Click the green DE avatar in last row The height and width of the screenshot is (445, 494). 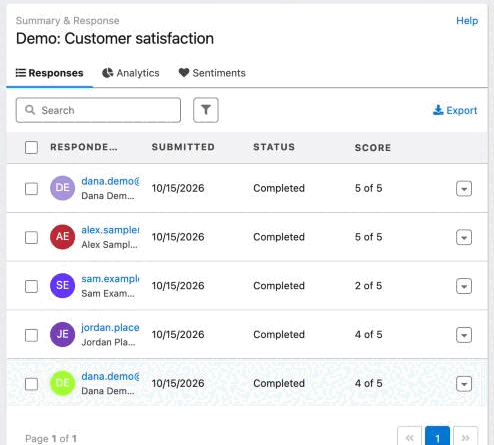tap(62, 383)
